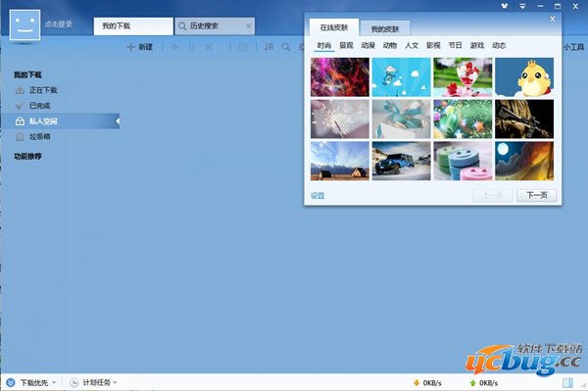Click the 垃圾箱 trash bin icon
The image size is (588, 391).
point(20,137)
